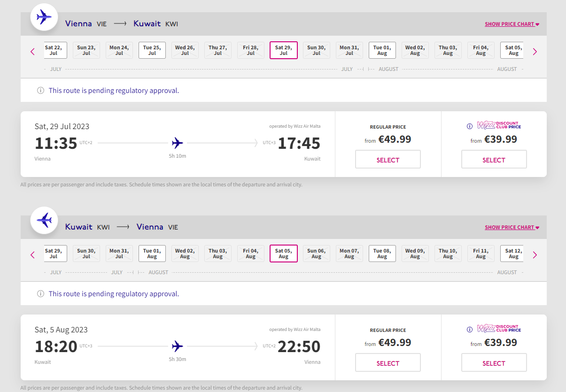The width and height of the screenshot is (566, 392).
Task: Choose Thu 03 Aug in outbound date strip
Action: pyautogui.click(x=448, y=50)
